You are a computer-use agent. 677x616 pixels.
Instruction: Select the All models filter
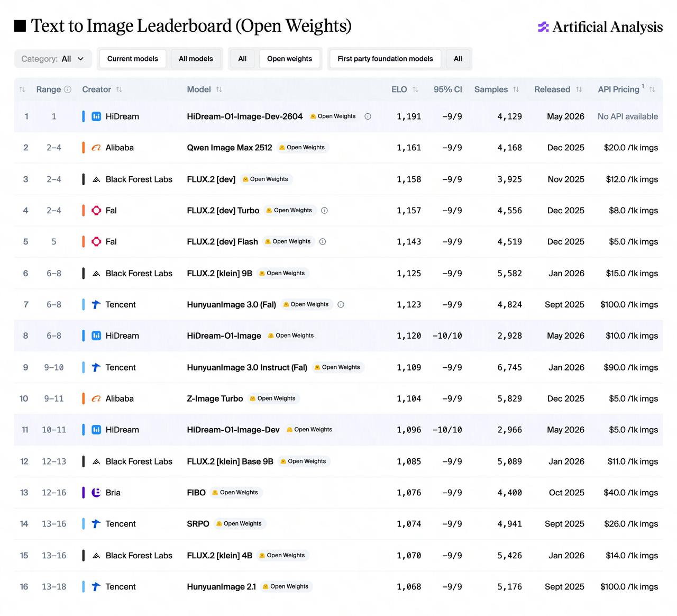point(196,59)
